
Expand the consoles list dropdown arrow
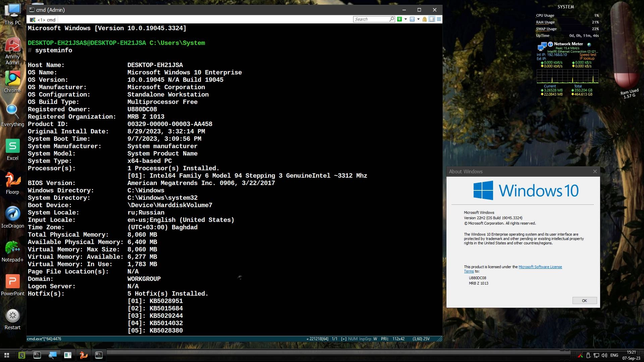point(418,19)
